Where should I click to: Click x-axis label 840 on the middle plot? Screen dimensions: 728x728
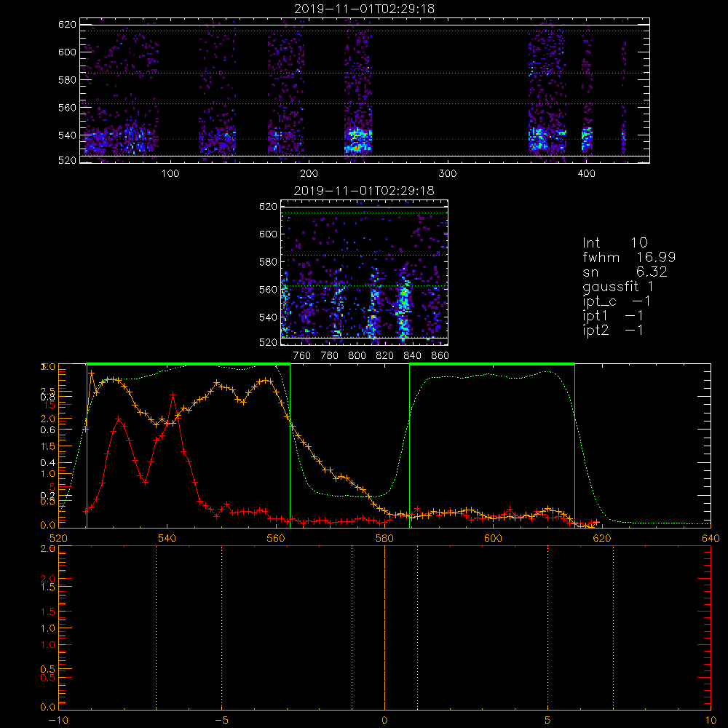pyautogui.click(x=412, y=356)
